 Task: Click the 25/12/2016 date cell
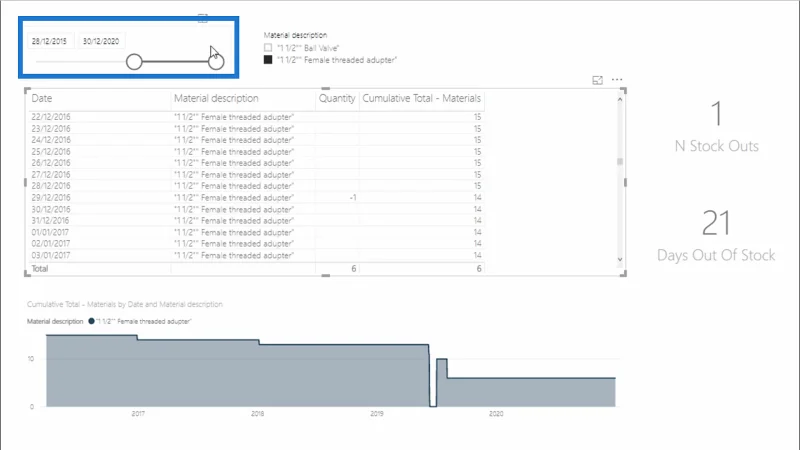51,152
